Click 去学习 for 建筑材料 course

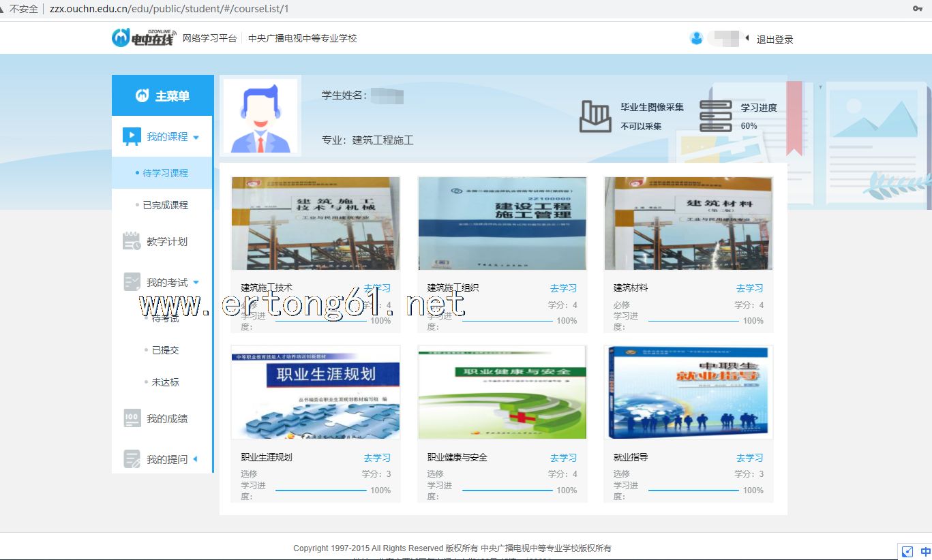point(749,288)
